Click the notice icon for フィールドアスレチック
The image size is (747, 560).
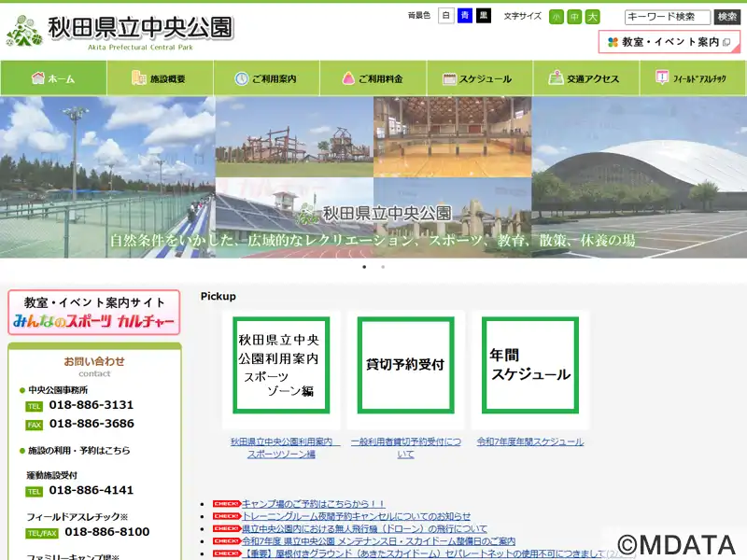pyautogui.click(x=662, y=77)
